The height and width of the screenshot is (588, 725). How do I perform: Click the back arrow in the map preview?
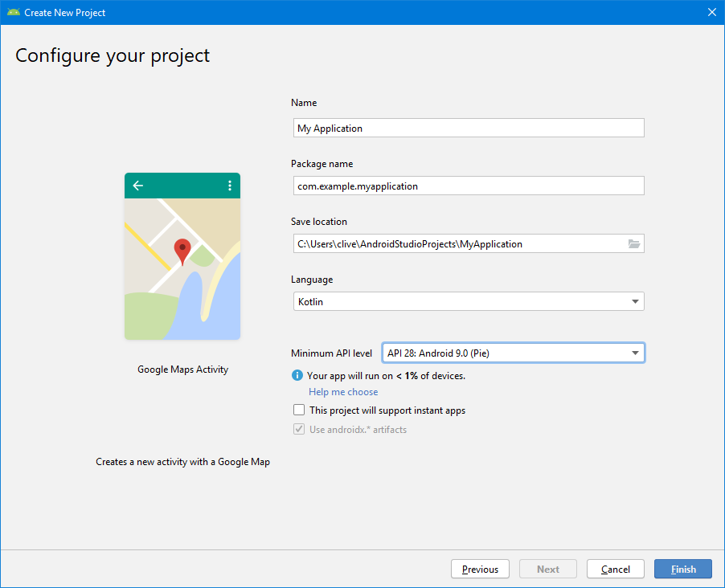pos(138,186)
